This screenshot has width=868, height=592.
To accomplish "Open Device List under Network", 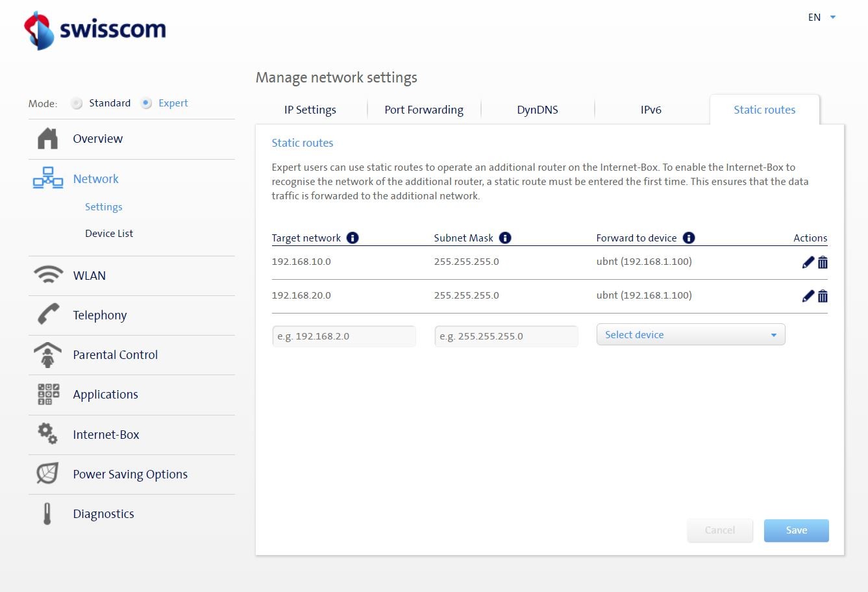I will click(x=108, y=234).
